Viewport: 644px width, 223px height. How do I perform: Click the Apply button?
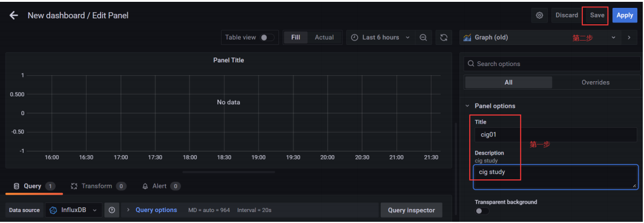[x=625, y=15]
